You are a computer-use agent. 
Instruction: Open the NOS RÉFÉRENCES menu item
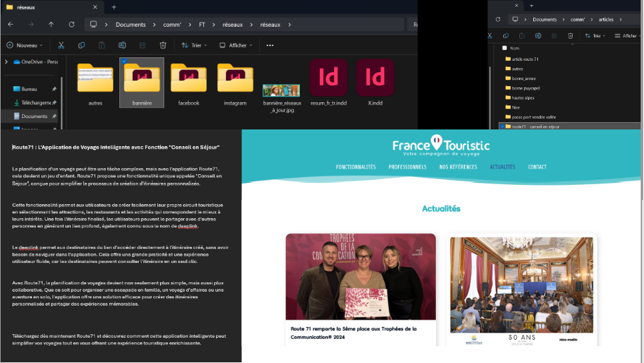[x=458, y=167]
